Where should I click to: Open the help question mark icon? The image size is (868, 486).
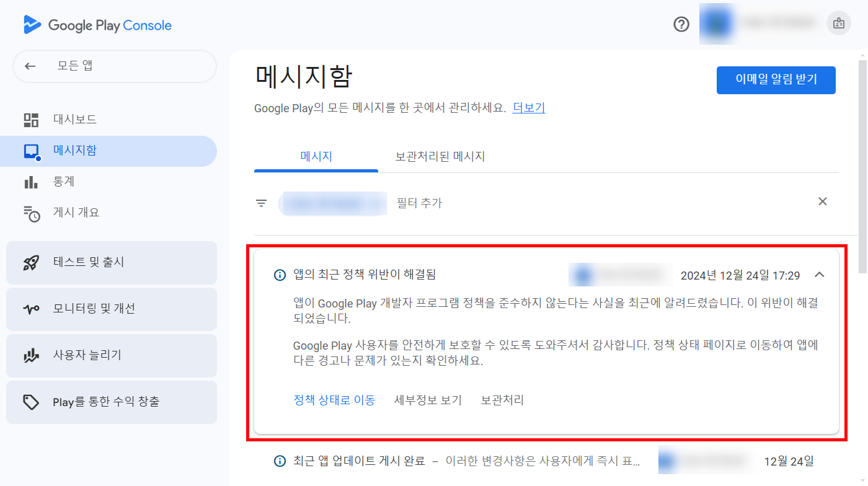pos(681,24)
